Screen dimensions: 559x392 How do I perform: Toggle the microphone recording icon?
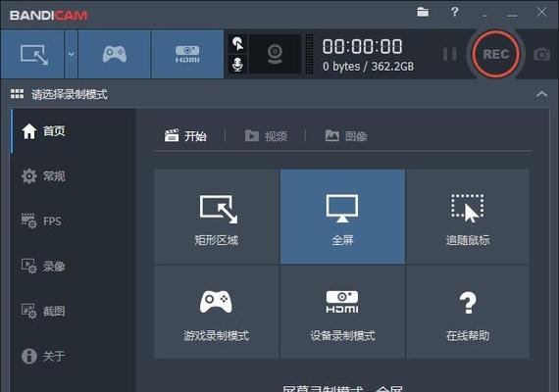(x=237, y=65)
